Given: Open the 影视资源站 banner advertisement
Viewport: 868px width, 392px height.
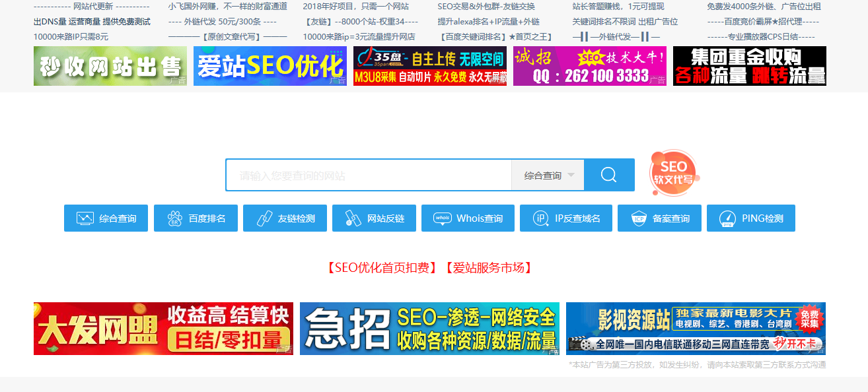Looking at the screenshot, I should point(696,329).
